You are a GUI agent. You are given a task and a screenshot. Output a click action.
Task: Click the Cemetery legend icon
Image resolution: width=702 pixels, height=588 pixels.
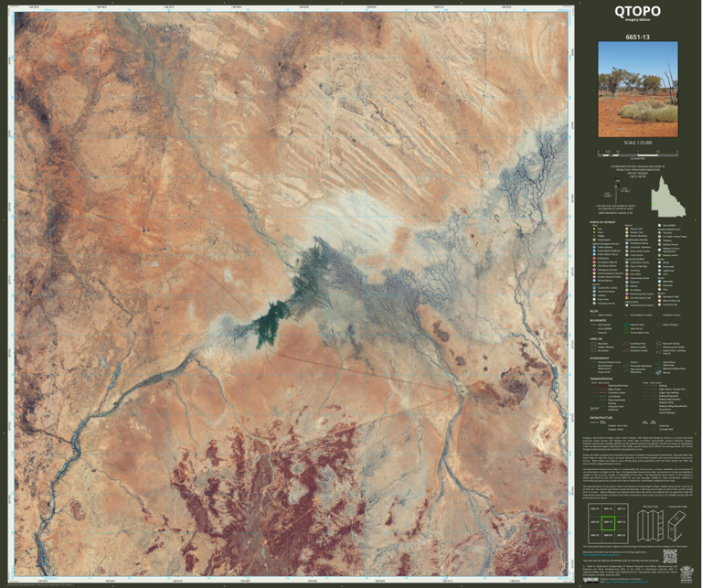(x=627, y=271)
